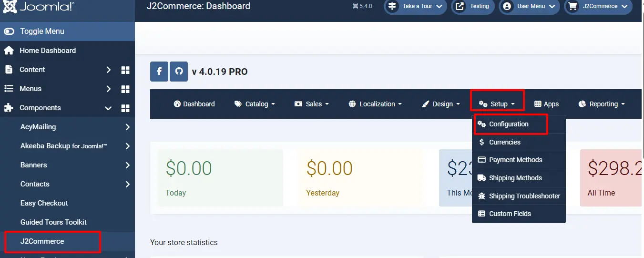644x258 pixels.
Task: Select Shipping Troubleshooter from Setup menu
Action: click(519, 196)
